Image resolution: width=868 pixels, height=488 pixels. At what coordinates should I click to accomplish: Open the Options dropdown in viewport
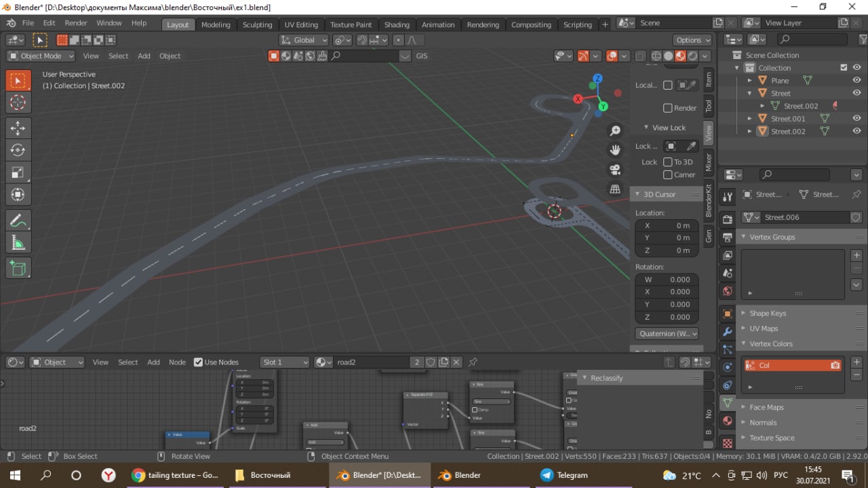coord(692,40)
